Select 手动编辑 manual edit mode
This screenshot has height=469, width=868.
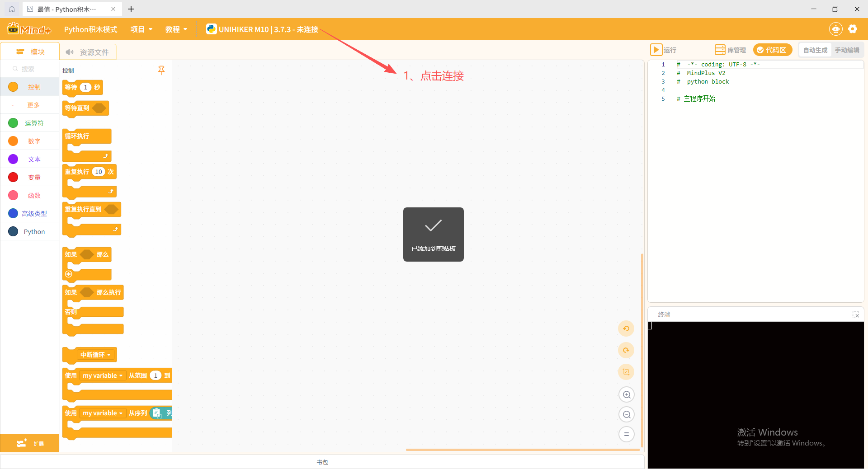(x=847, y=50)
